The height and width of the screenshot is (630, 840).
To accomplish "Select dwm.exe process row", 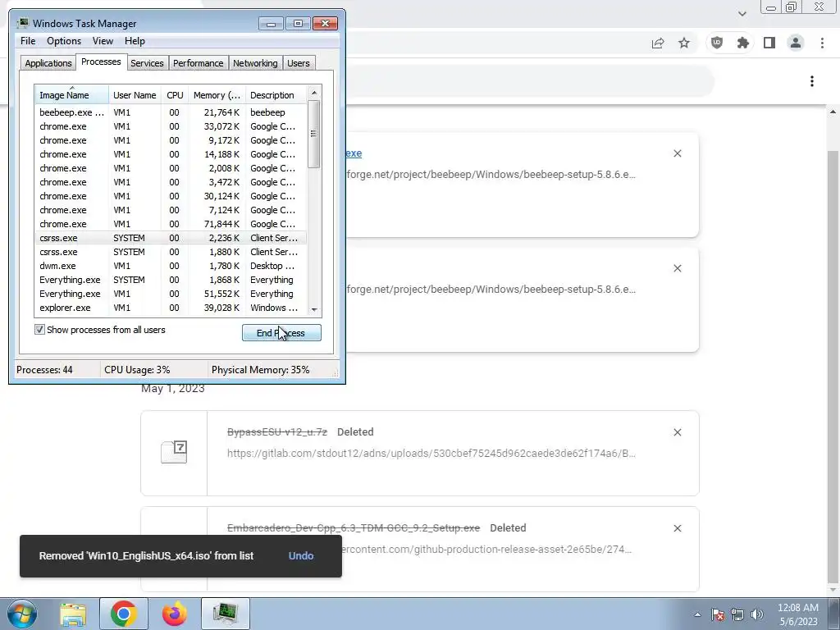I will coord(171,266).
